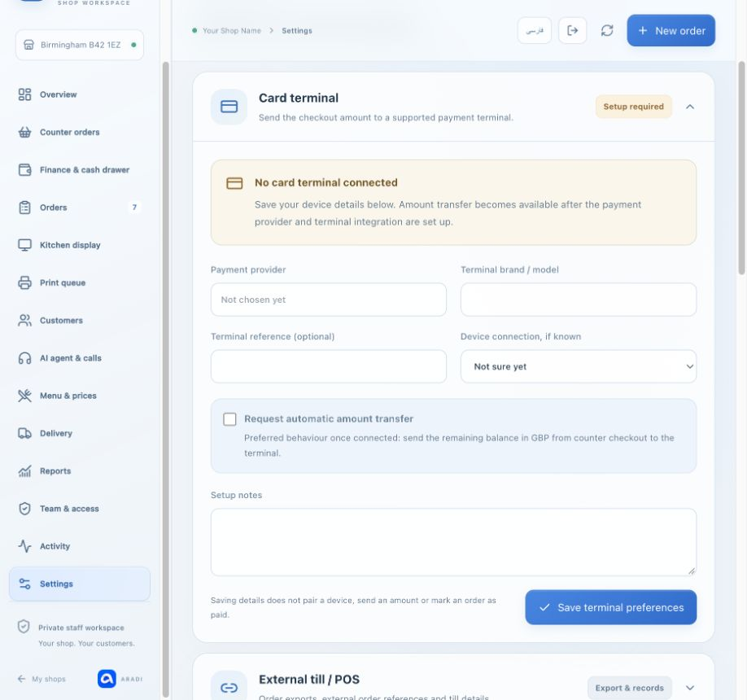Image resolution: width=747 pixels, height=700 pixels.
Task: Open Counter orders basket icon
Action: 24,132
